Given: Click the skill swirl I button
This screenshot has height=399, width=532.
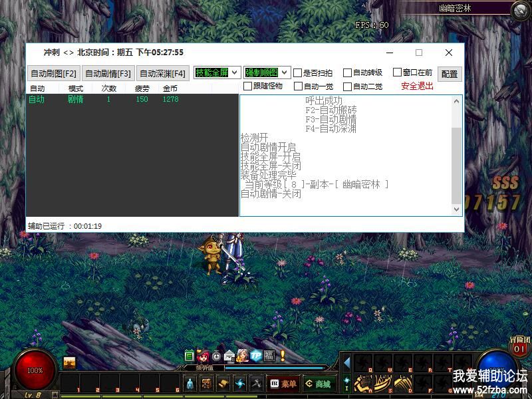Looking at the screenshot, I should pyautogui.click(x=346, y=384).
